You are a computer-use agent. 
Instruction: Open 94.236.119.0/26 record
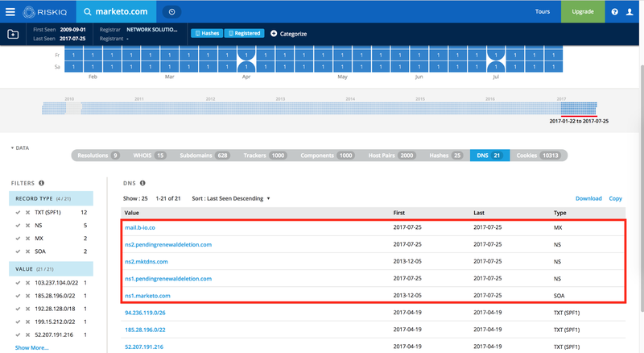[x=145, y=313]
